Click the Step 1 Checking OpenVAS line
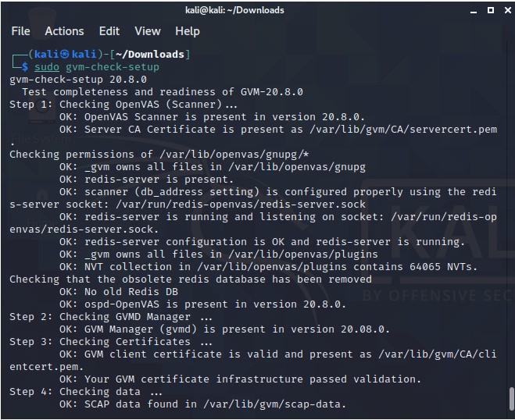The image size is (515, 420). 123,105
